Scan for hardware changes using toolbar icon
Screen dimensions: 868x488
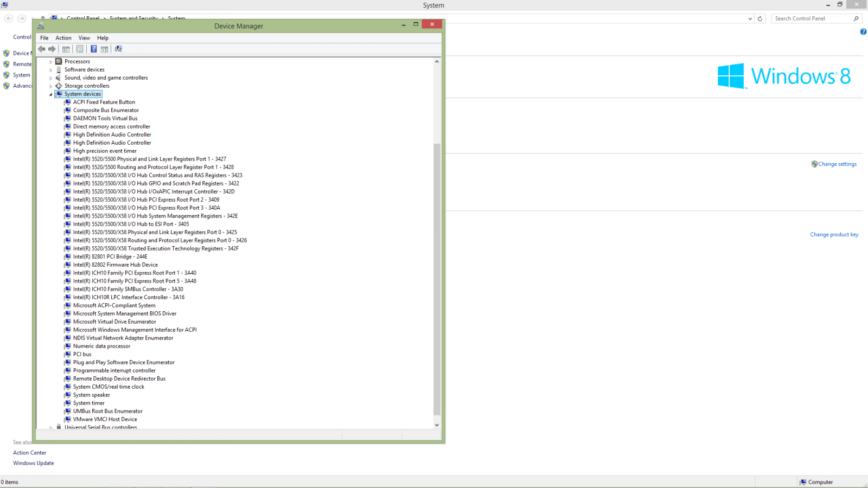click(x=118, y=49)
